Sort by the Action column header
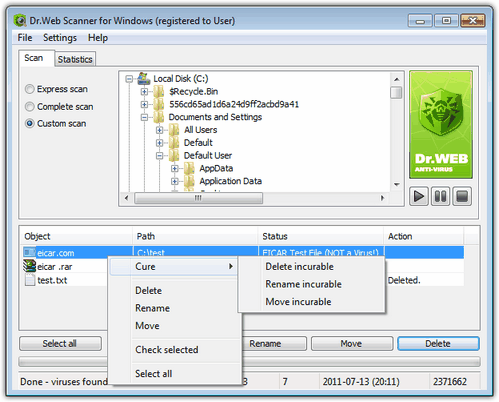Image resolution: width=499 pixels, height=402 pixels. [x=423, y=236]
